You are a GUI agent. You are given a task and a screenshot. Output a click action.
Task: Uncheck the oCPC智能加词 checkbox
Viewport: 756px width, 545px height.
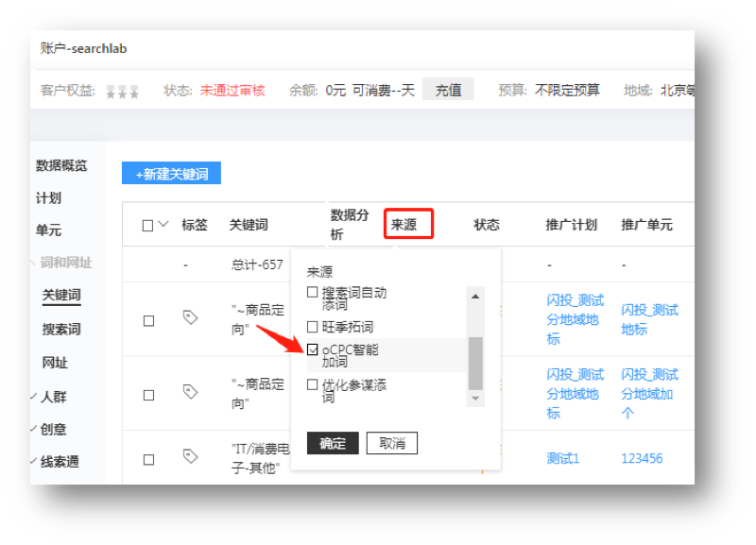(x=313, y=349)
